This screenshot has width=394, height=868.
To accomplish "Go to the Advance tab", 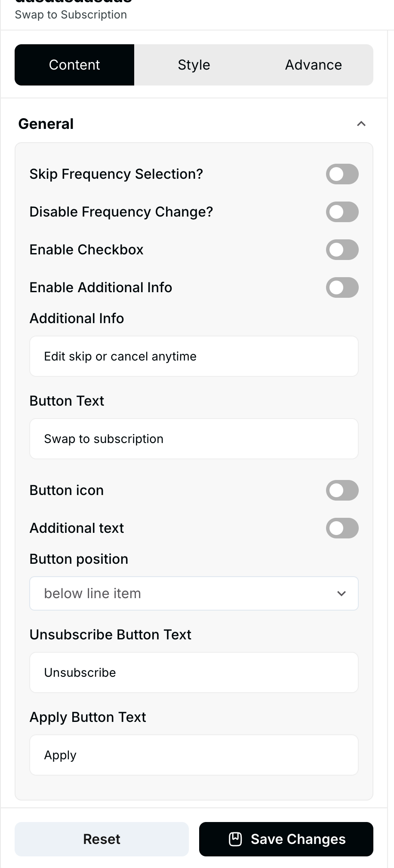I will tap(313, 65).
